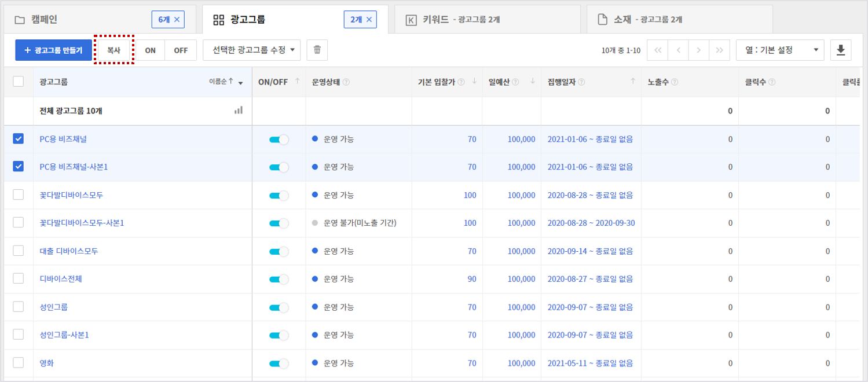Screen dimensions: 868x382
Task: Open 대출 디바이스모두 ad group link
Action: [x=69, y=251]
